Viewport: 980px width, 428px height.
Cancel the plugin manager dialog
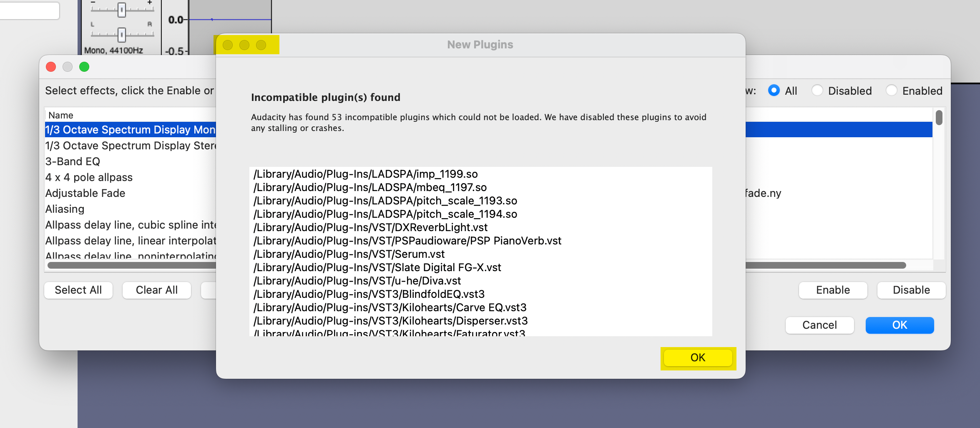coord(819,325)
